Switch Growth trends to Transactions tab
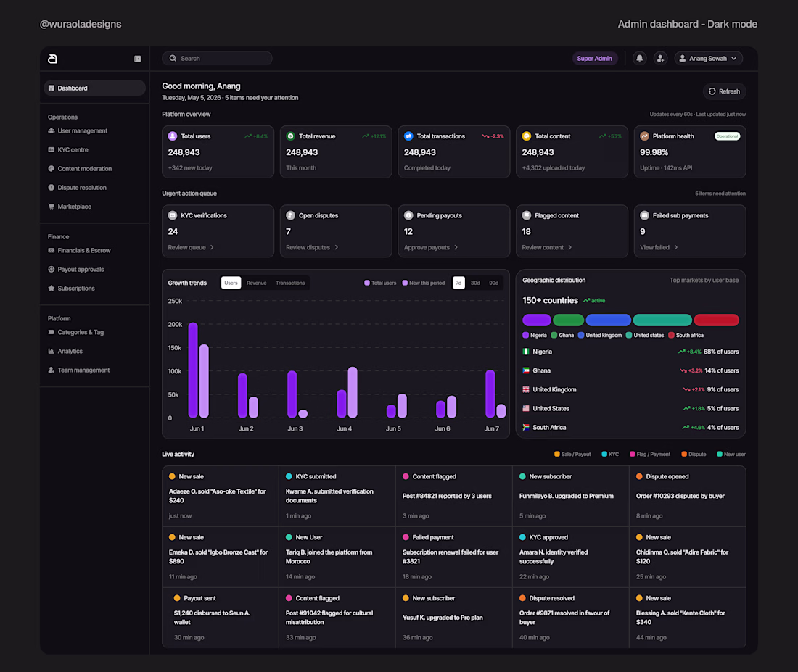The height and width of the screenshot is (672, 798). pos(290,283)
